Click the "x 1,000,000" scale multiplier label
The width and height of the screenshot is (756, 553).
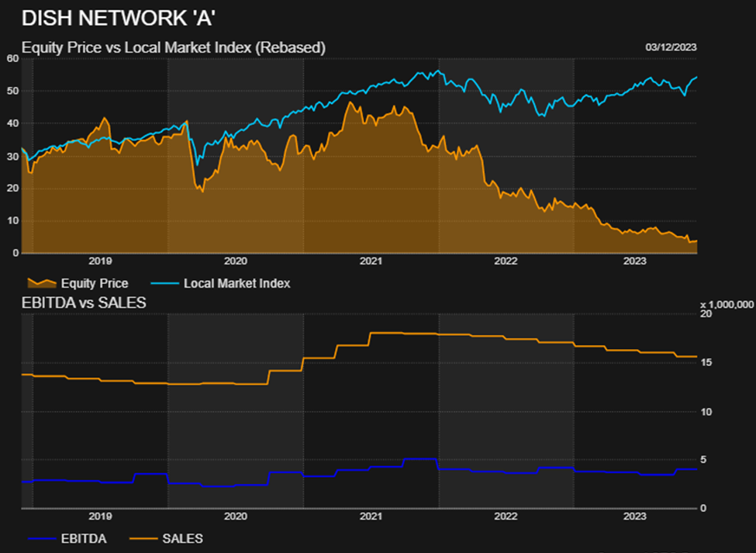click(x=727, y=305)
